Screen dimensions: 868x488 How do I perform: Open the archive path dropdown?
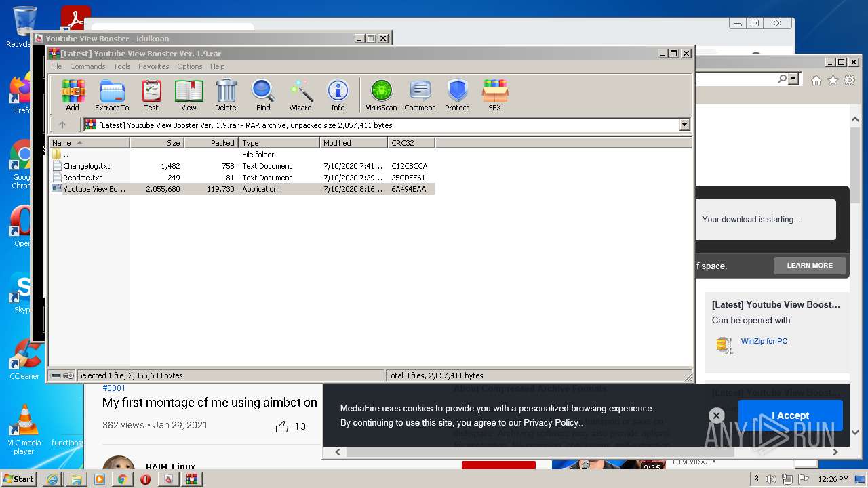click(684, 125)
